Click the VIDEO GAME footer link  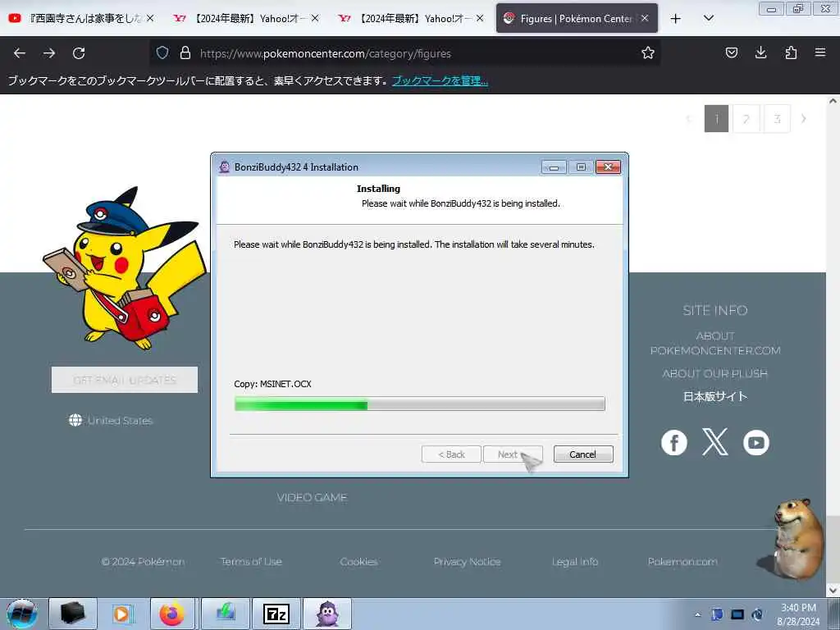[x=312, y=498]
